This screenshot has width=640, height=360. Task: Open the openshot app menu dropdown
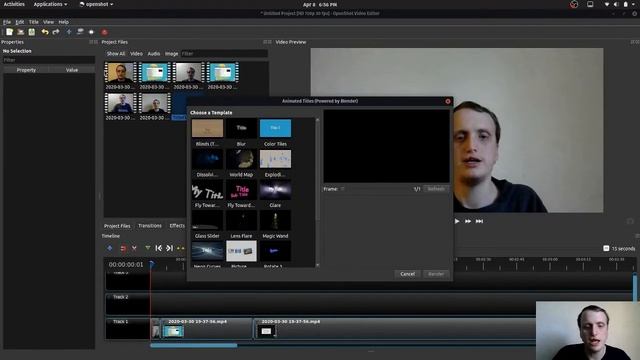click(96, 4)
